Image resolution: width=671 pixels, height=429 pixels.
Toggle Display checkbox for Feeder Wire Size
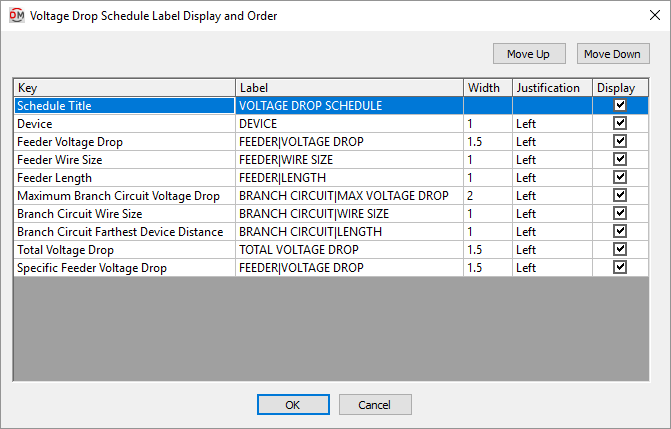click(x=620, y=159)
